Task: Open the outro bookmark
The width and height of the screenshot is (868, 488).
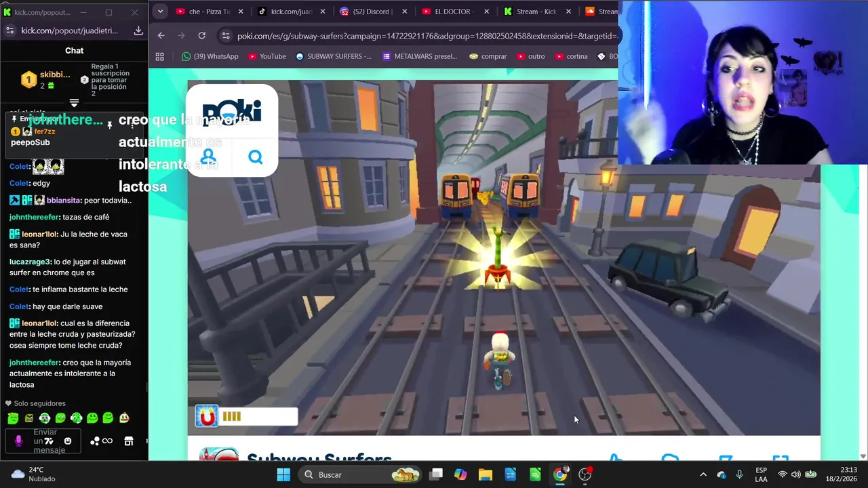Action: (x=531, y=56)
